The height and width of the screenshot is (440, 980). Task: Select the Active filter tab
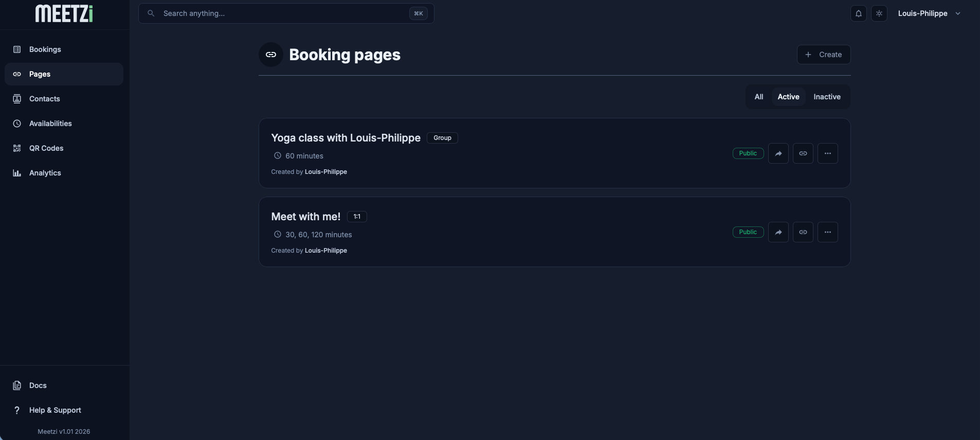[788, 97]
